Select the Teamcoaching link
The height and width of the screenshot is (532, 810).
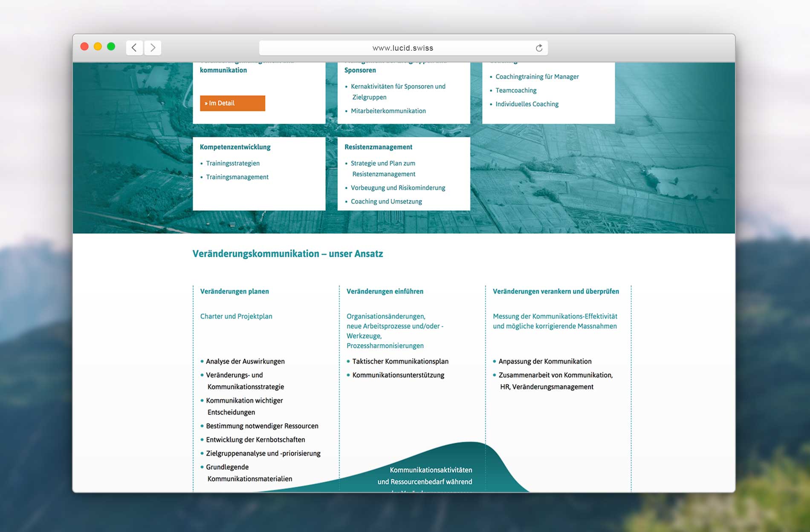[516, 90]
